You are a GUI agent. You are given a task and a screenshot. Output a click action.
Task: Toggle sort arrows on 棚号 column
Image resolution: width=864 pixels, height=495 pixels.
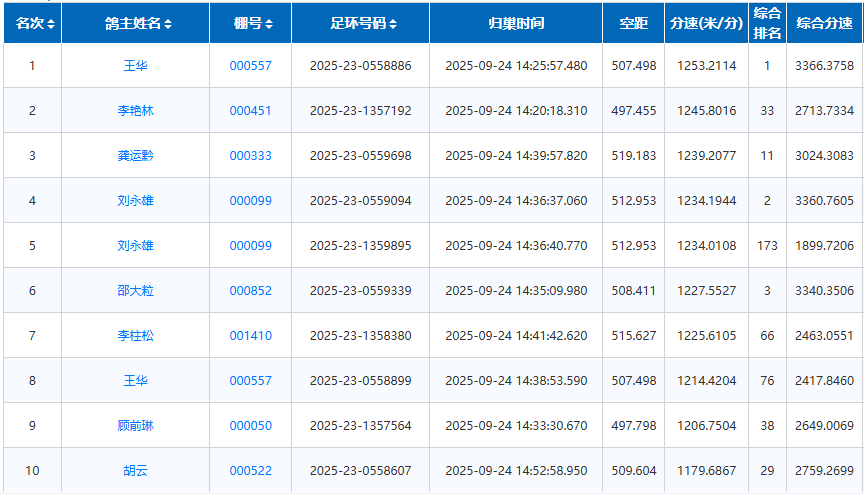(269, 24)
